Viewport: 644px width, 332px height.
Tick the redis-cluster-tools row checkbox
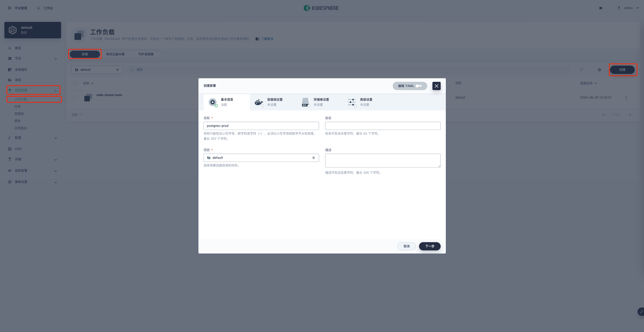[x=75, y=98]
